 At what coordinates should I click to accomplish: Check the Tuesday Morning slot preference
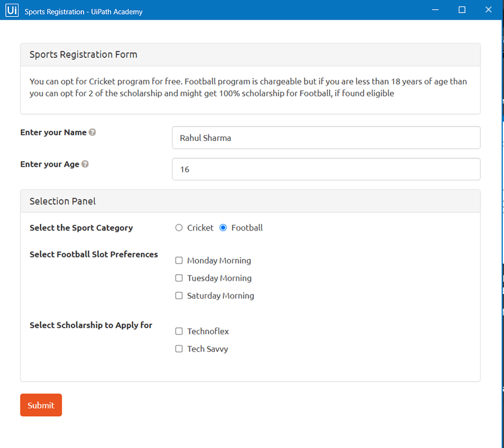pyautogui.click(x=179, y=278)
